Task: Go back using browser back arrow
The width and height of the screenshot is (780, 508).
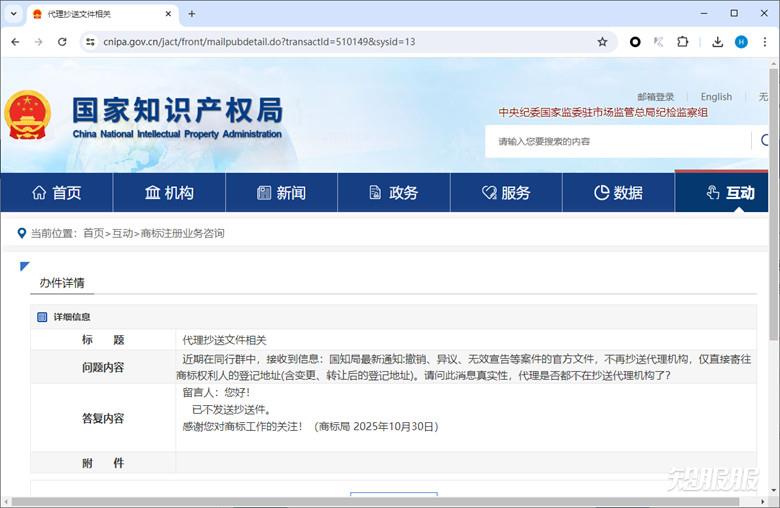Action: 15,42
